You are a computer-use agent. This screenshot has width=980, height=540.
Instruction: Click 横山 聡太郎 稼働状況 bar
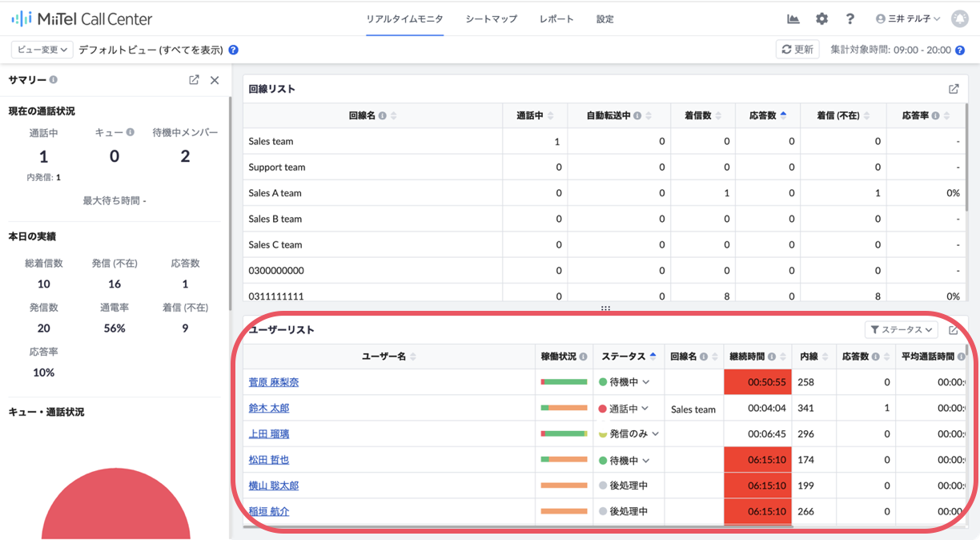pos(564,486)
